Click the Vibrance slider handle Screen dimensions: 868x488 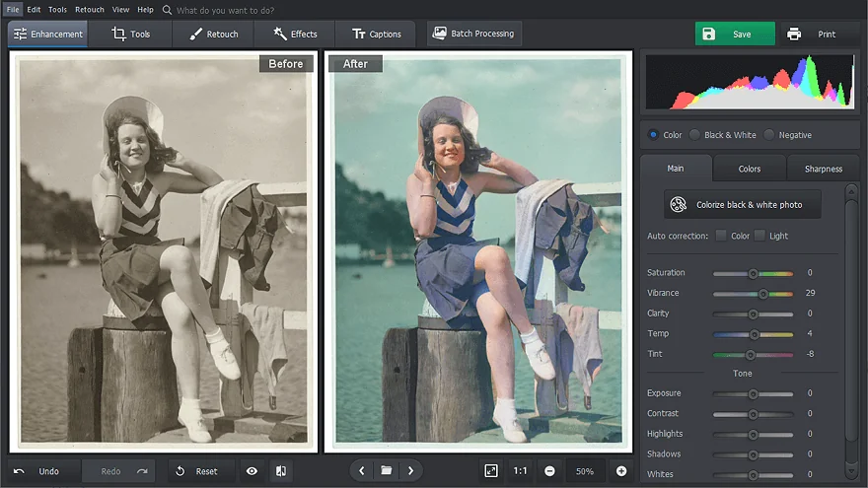[763, 294]
